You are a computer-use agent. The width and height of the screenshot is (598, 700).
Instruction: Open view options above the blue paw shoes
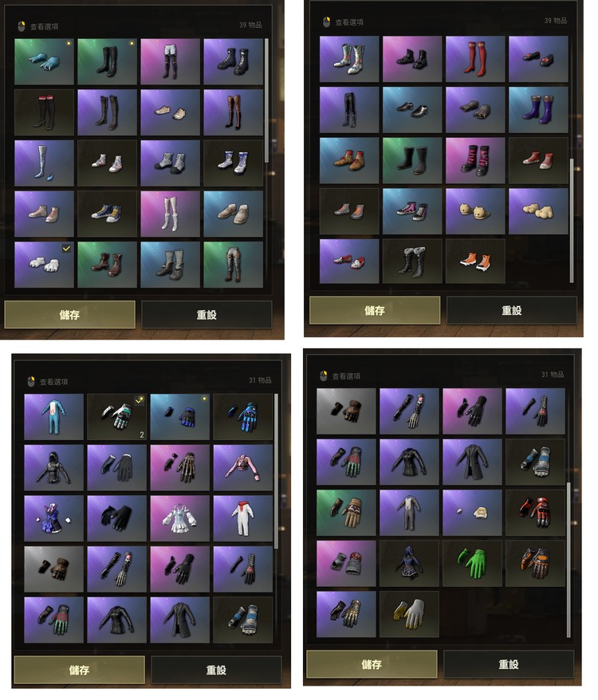coord(38,26)
